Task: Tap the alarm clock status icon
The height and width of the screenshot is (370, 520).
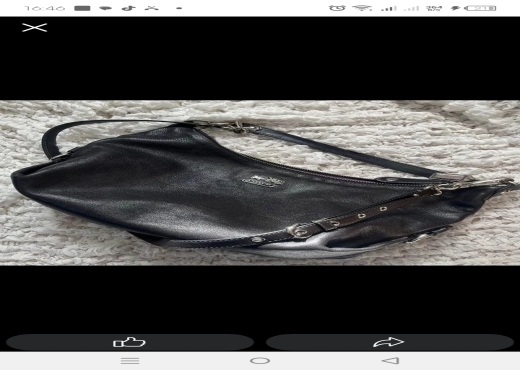Action: point(337,8)
